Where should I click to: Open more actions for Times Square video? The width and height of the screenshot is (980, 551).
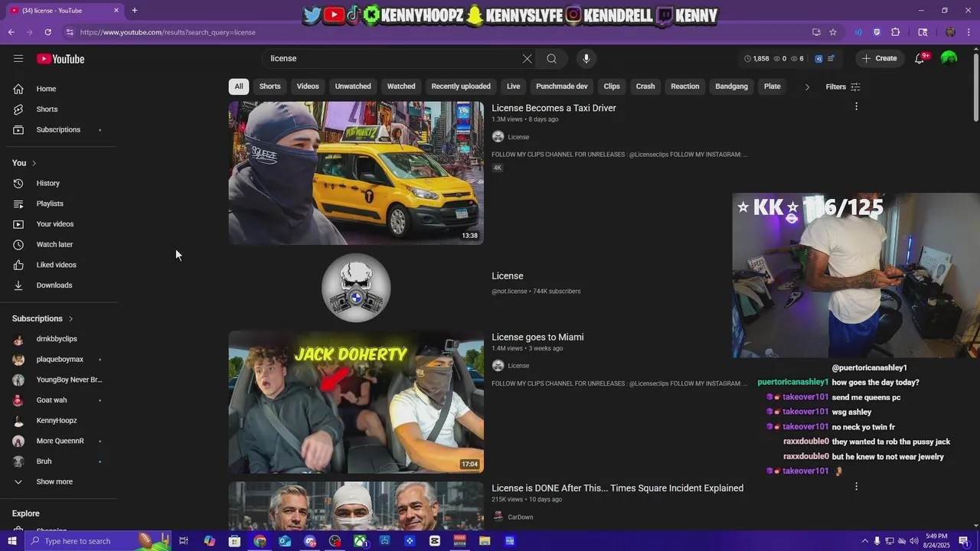[856, 486]
